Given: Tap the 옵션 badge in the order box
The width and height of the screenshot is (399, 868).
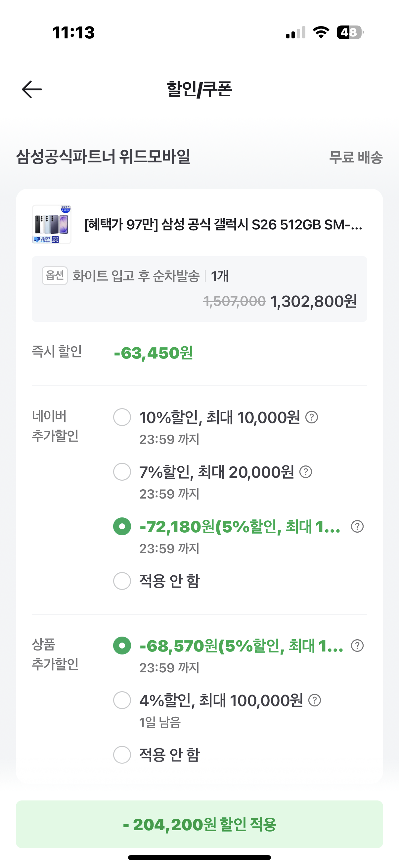Looking at the screenshot, I should pyautogui.click(x=55, y=276).
